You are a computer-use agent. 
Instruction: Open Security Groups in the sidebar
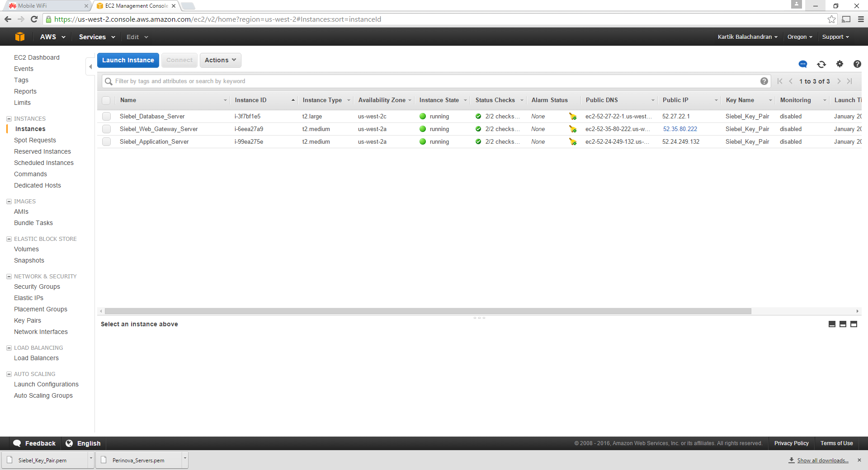click(37, 287)
